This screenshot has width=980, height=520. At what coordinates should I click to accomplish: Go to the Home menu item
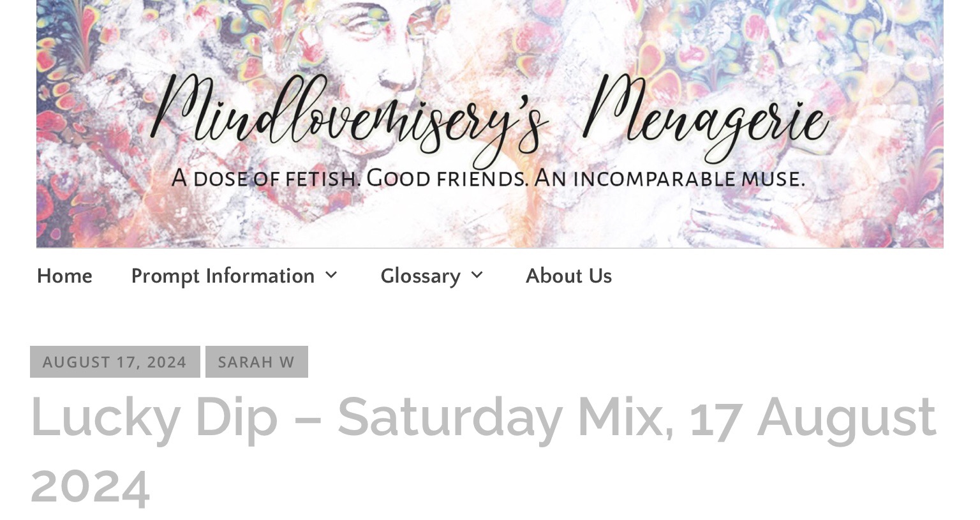click(64, 276)
